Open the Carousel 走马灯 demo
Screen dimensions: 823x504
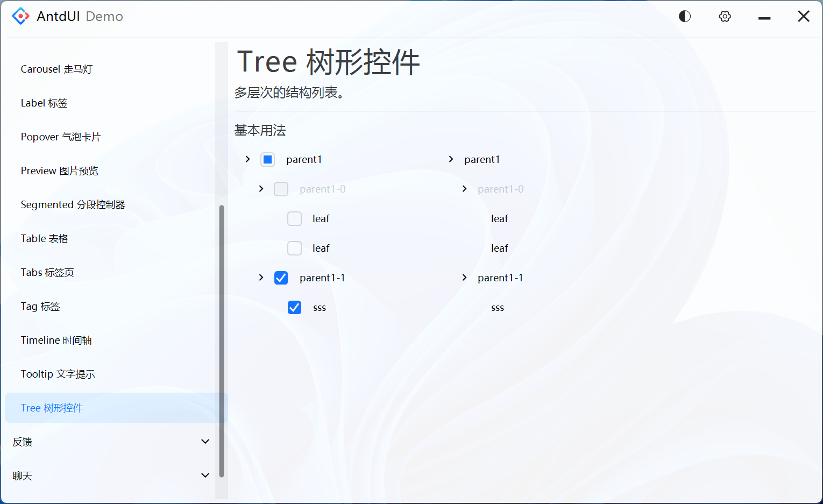point(56,69)
